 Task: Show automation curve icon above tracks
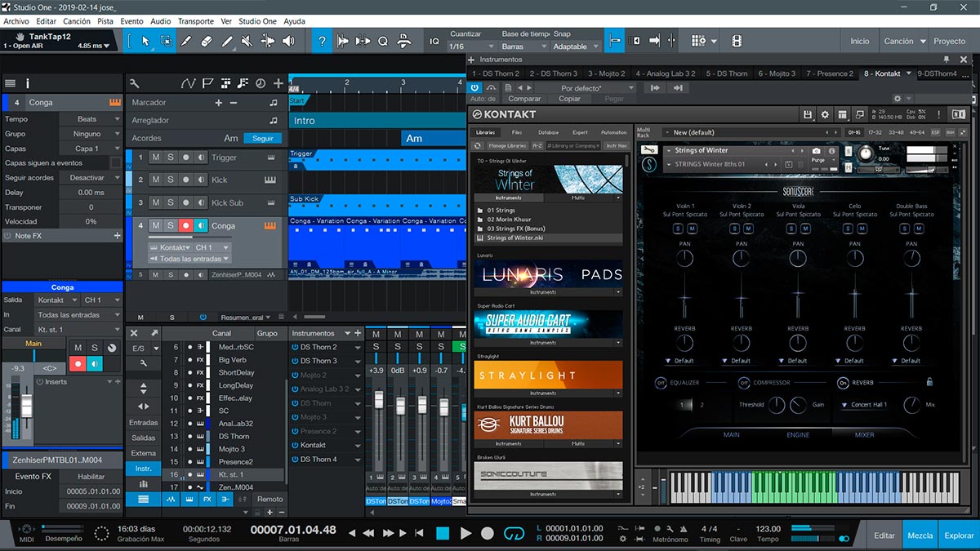[189, 83]
